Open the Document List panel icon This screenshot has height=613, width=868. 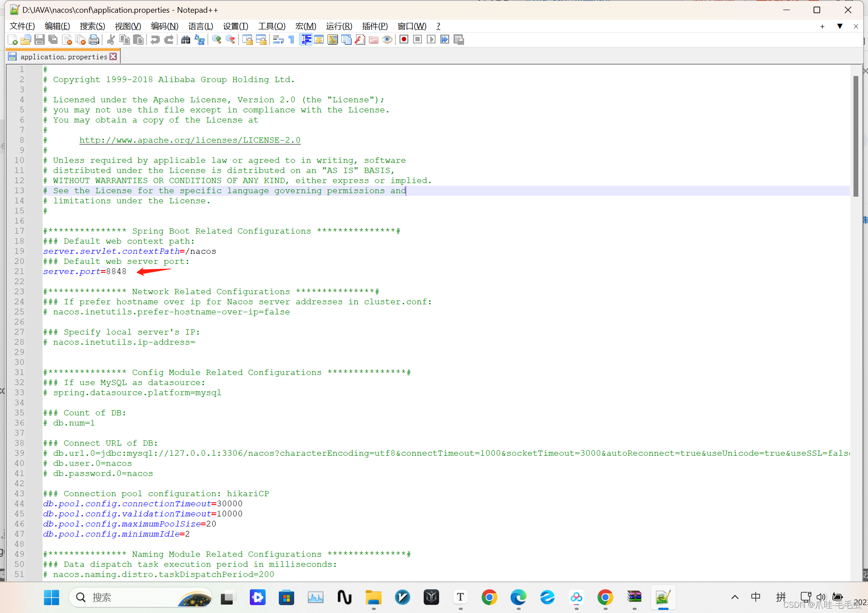(346, 40)
